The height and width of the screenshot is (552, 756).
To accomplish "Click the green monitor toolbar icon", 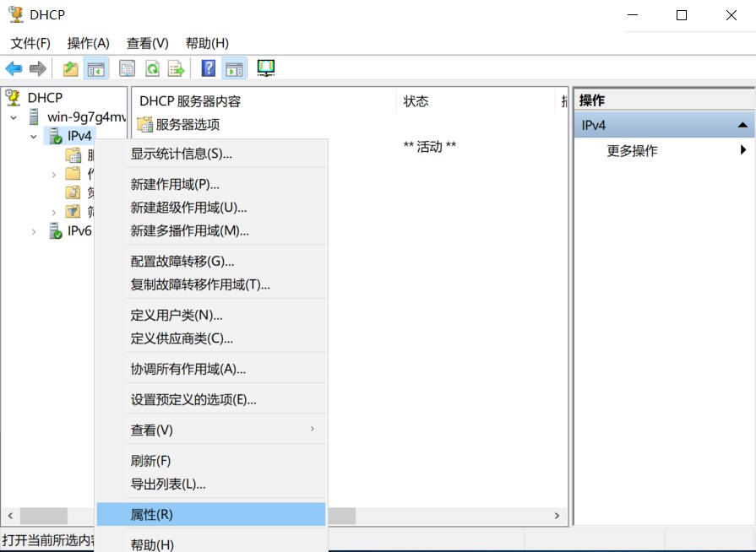I will pos(266,68).
